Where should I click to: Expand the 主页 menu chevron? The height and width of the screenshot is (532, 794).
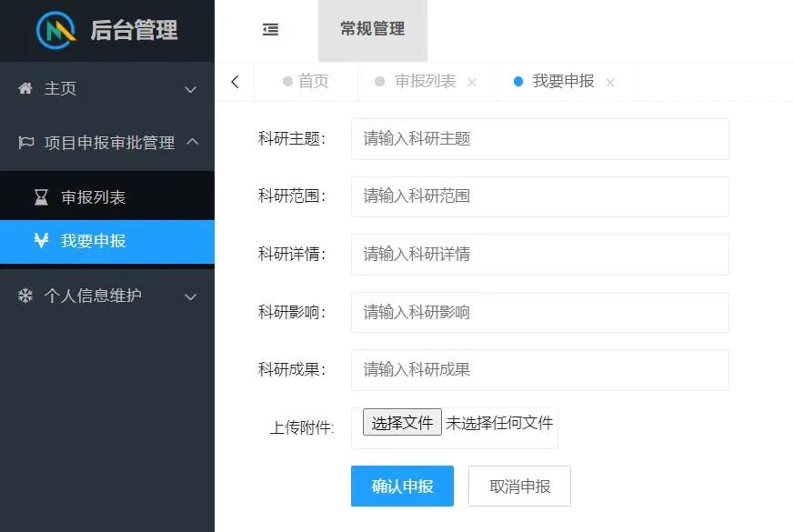pos(190,90)
